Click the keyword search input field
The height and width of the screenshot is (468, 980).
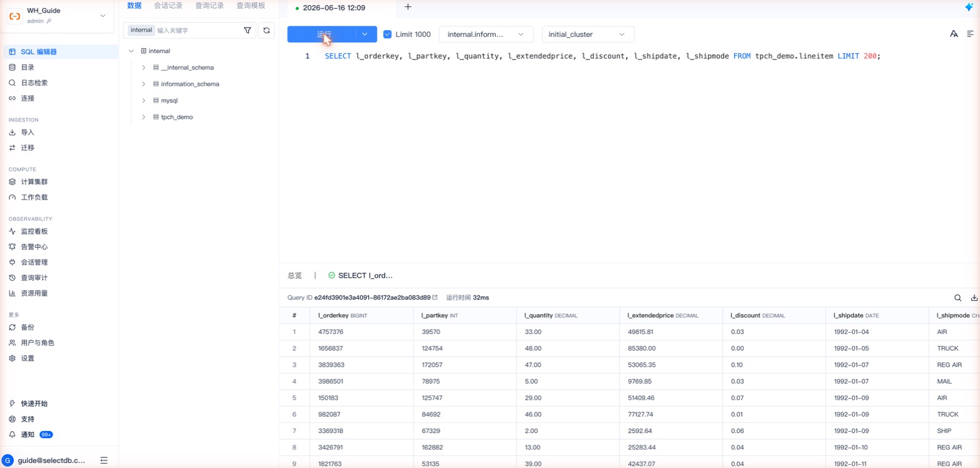tap(197, 30)
